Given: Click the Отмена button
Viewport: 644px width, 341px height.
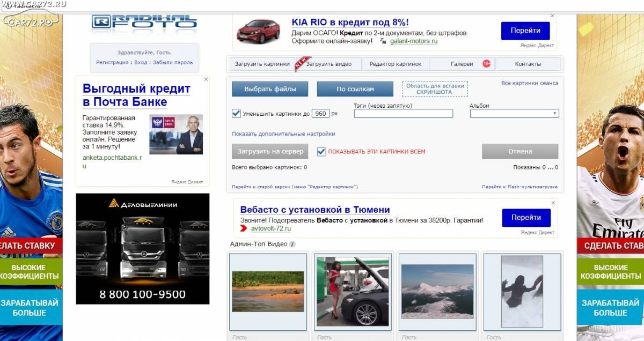Looking at the screenshot, I should (520, 151).
